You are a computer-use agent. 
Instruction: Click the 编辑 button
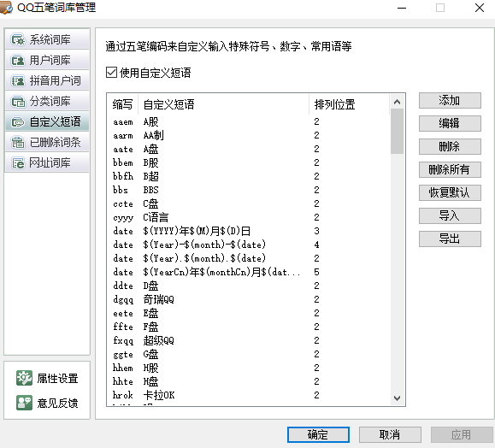450,123
